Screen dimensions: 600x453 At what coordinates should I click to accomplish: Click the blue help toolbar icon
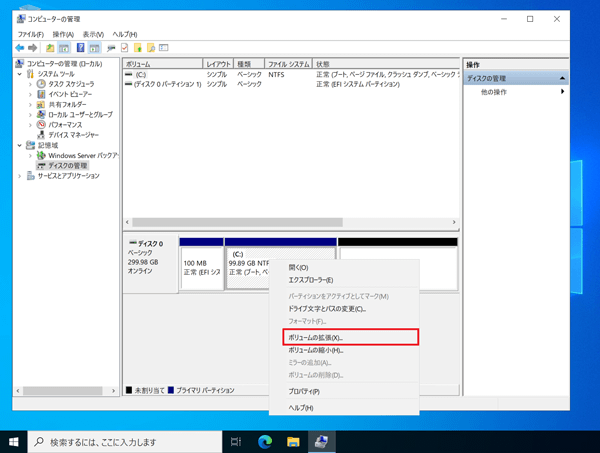(80, 48)
